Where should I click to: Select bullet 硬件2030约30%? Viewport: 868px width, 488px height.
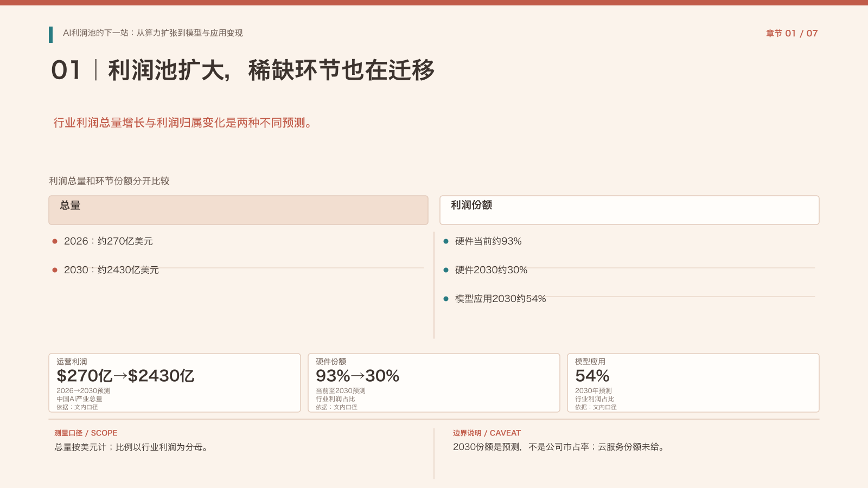(x=491, y=270)
